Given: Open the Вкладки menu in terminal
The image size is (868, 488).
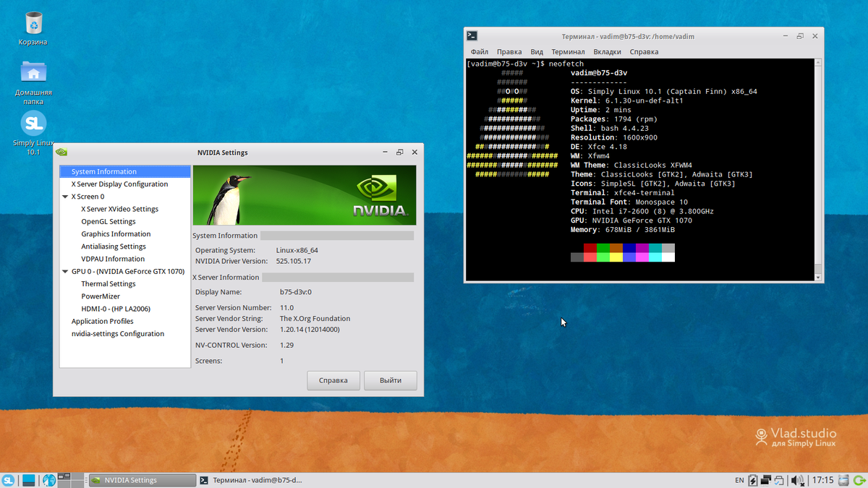Looking at the screenshot, I should [x=608, y=52].
